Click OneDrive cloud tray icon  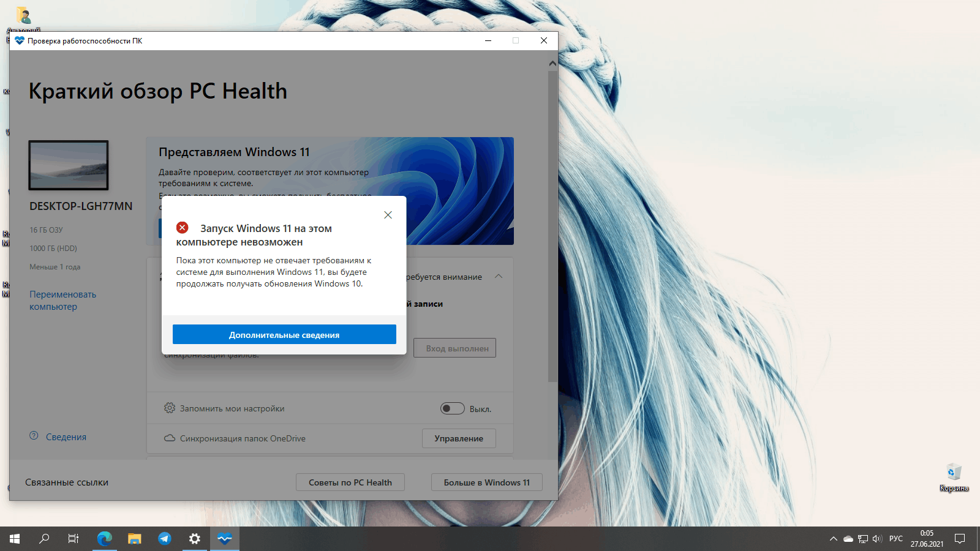tap(848, 539)
